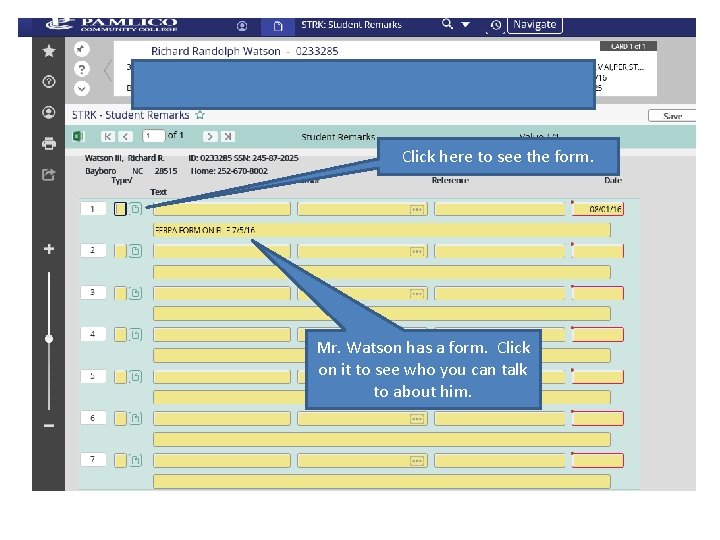Image resolution: width=720 pixels, height=540 pixels.
Task: Go to last page of records
Action: (227, 136)
